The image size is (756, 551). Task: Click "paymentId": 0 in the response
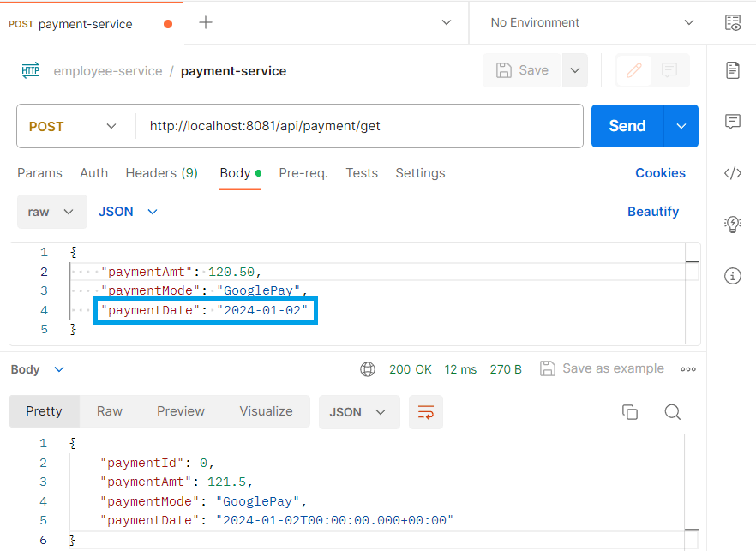[x=157, y=463]
